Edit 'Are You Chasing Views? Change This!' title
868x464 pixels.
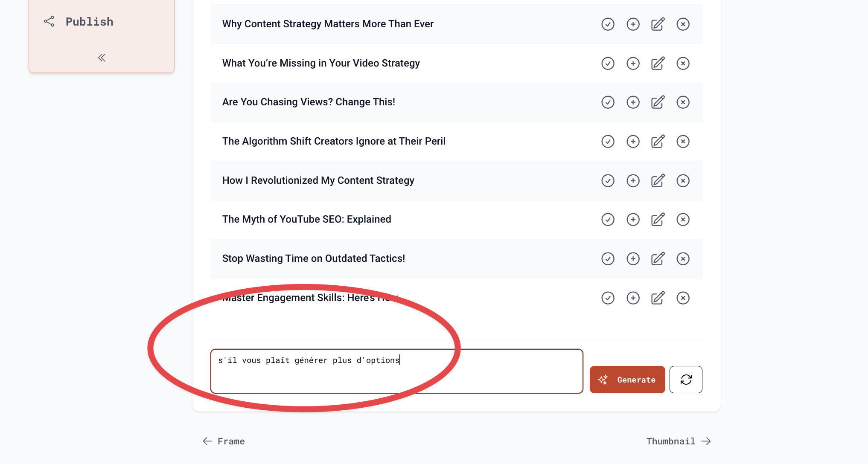(x=658, y=102)
